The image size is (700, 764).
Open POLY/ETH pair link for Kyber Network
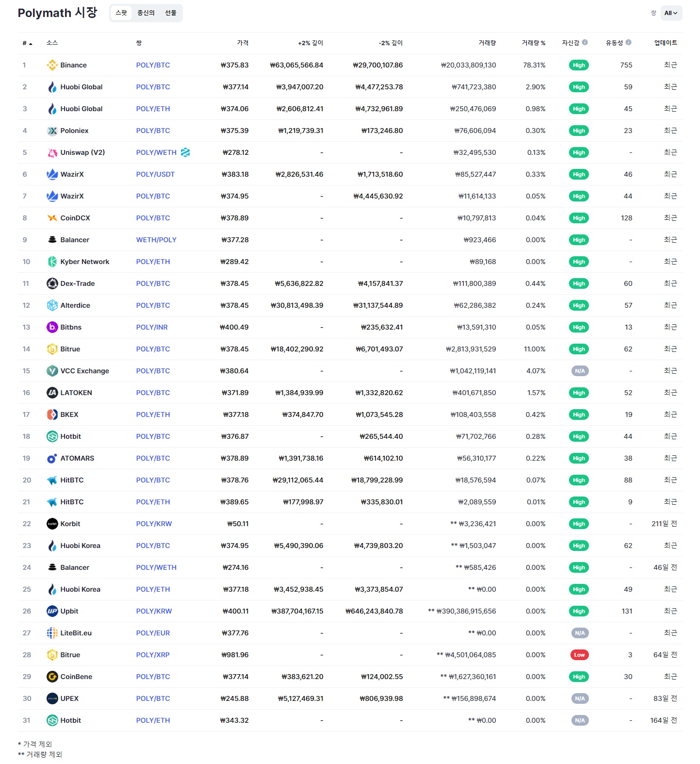click(153, 262)
